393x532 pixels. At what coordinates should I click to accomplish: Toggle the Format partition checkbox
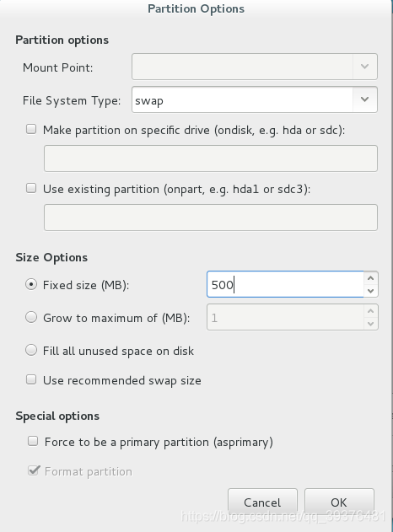(x=33, y=470)
